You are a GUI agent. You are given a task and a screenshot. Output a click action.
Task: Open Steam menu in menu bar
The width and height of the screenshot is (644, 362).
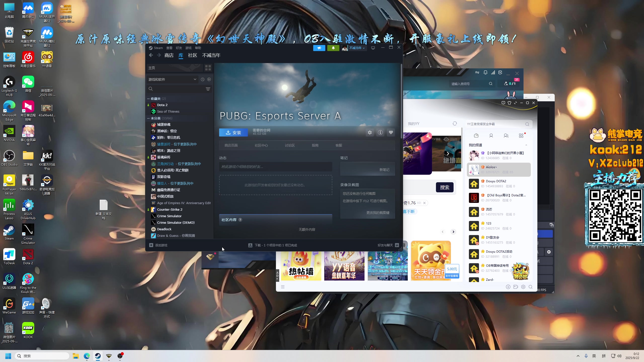(x=158, y=48)
